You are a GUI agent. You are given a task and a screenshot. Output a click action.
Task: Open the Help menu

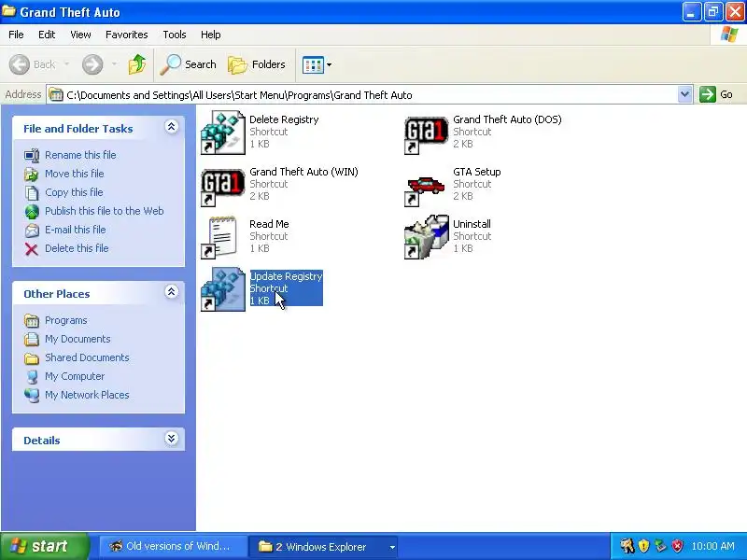(x=211, y=35)
